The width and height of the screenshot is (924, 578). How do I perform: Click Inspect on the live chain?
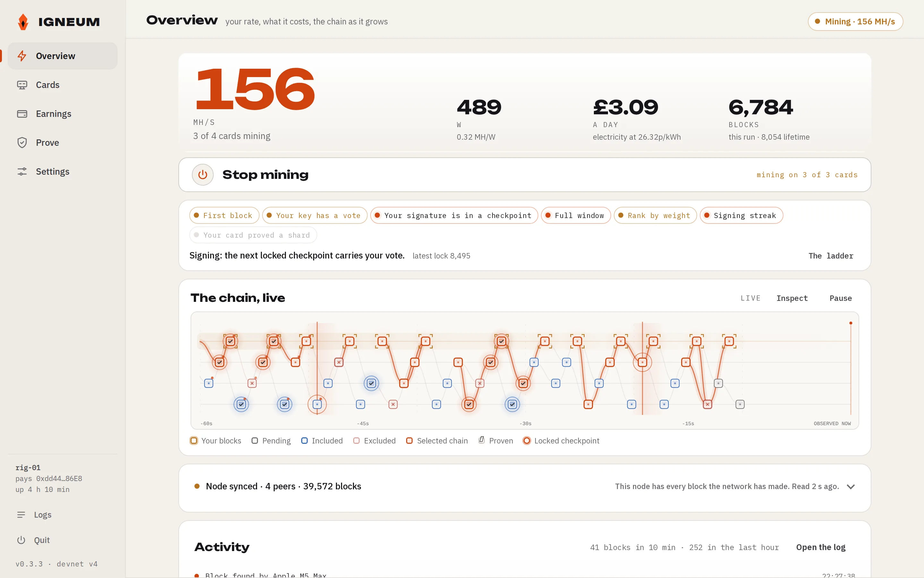[792, 298]
